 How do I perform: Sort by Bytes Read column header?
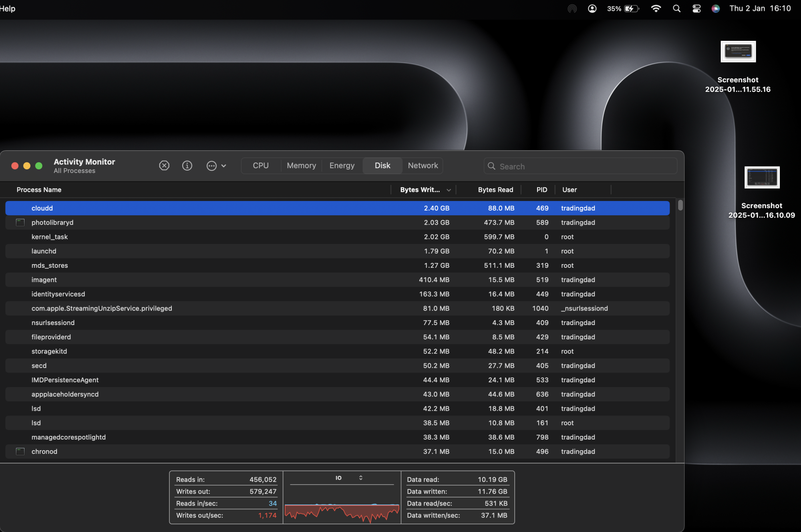click(495, 190)
